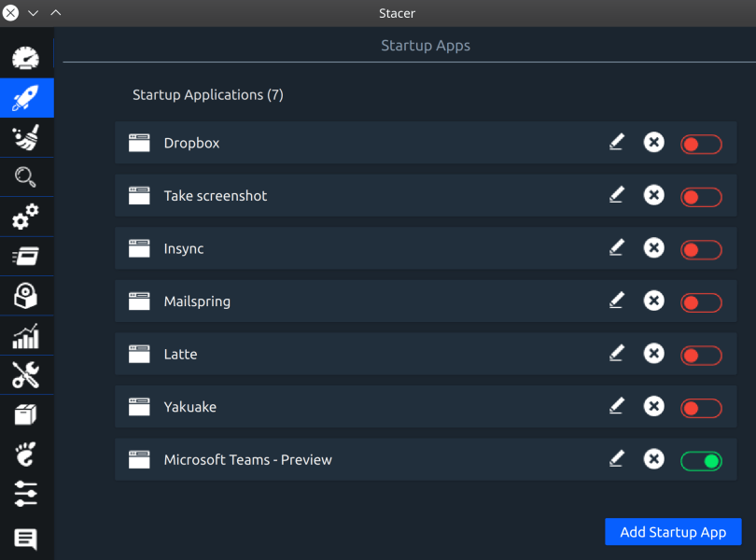Viewport: 756px width, 560px height.
Task: Minimize Stacer with the down chevron
Action: coord(34,13)
